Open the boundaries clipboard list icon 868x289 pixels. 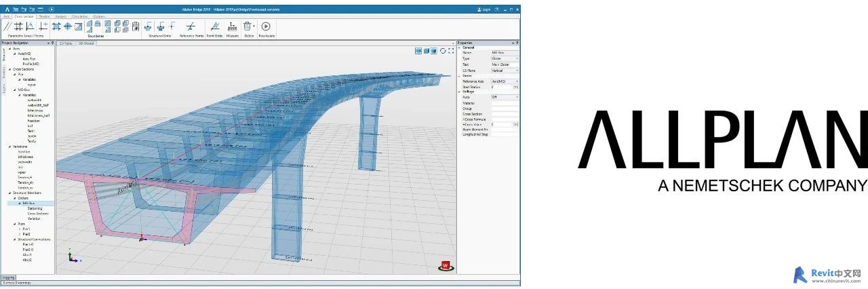pos(136,26)
